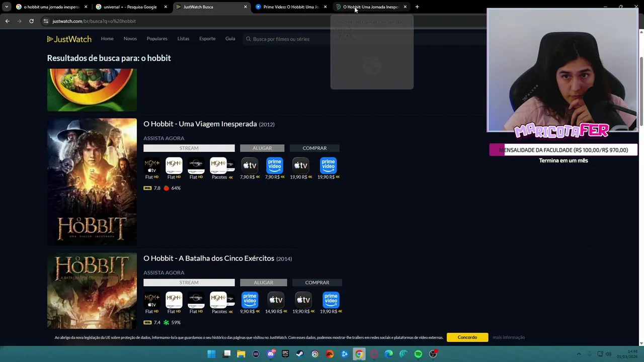This screenshot has width=644, height=362.
Task: Open a new browser tab with plus icon
Action: [417, 7]
